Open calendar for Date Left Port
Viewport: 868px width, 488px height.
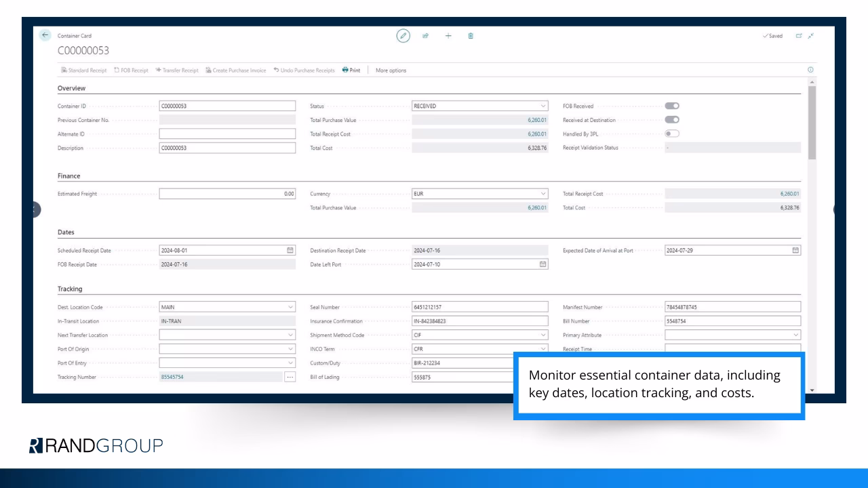542,264
